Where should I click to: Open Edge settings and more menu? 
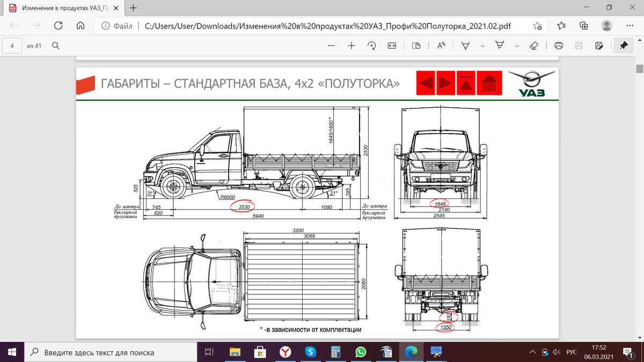click(629, 25)
